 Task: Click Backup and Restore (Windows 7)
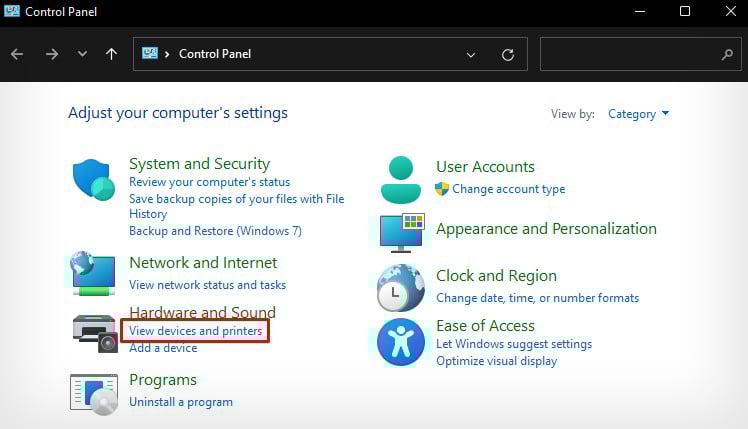pyautogui.click(x=215, y=231)
